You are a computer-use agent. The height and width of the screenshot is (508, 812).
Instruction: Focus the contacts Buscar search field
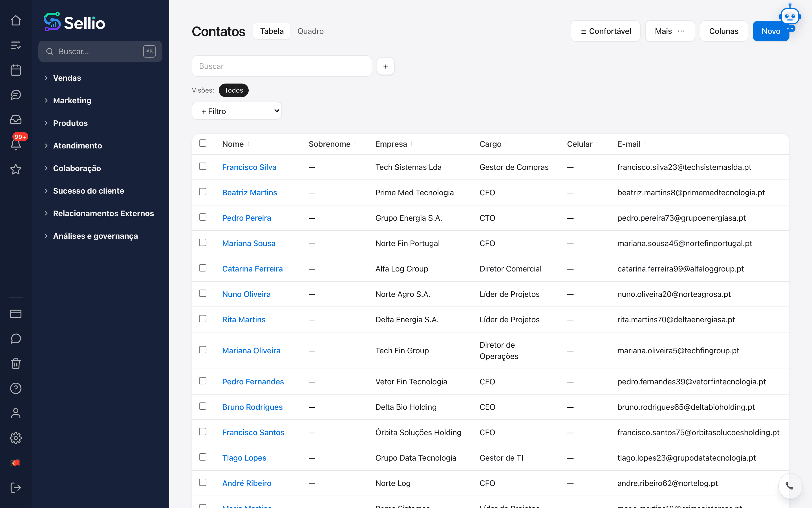click(281, 66)
